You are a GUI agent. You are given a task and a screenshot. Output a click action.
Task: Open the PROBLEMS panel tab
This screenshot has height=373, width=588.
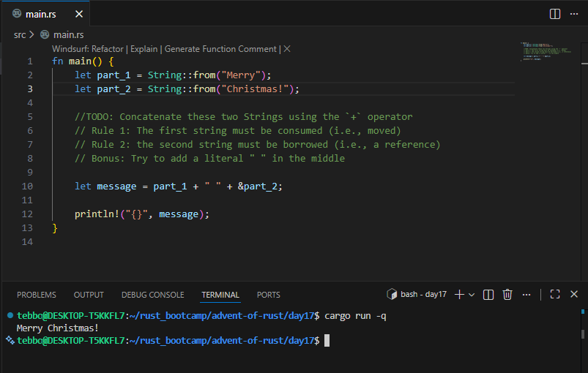[37, 295]
